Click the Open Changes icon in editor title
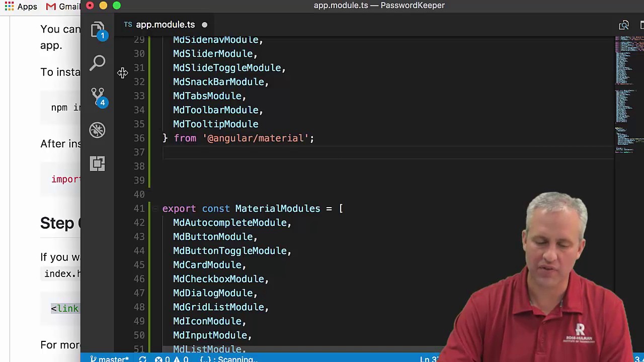The height and width of the screenshot is (362, 644). coord(624,25)
